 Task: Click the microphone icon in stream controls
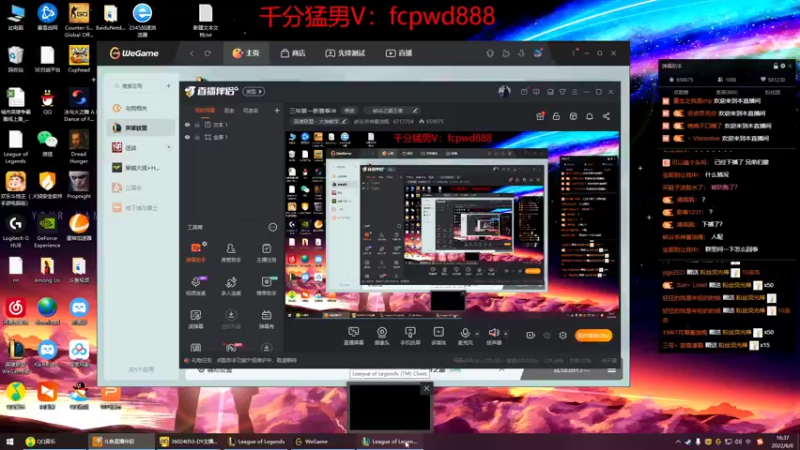[465, 334]
